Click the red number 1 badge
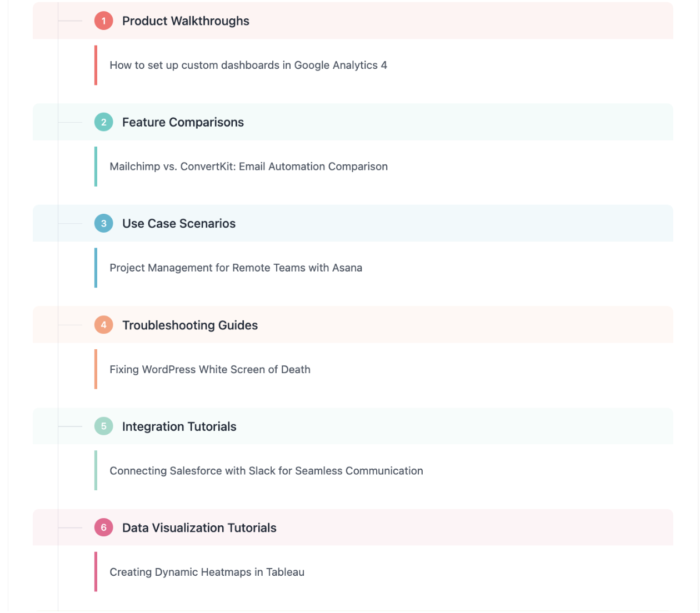The image size is (700, 613). [103, 21]
